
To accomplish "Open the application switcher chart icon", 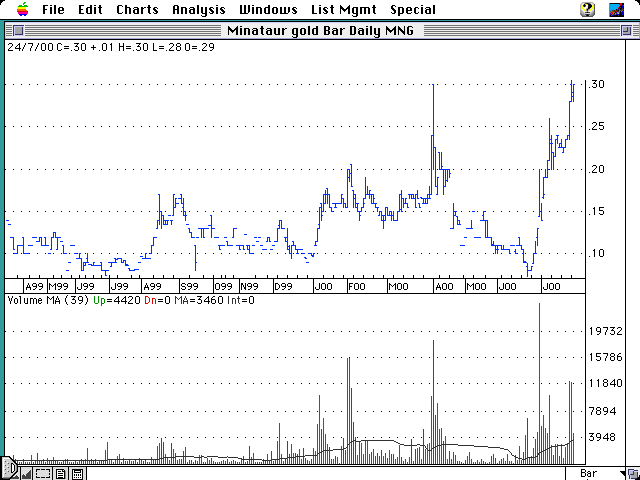I will coord(616,9).
